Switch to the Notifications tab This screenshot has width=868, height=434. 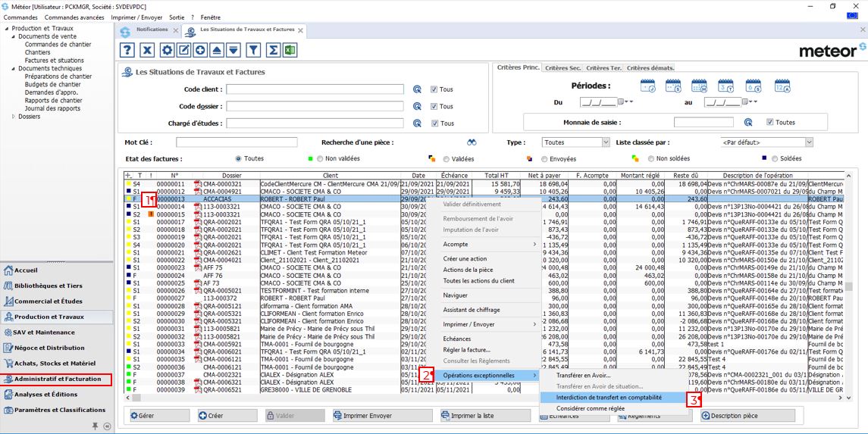point(152,30)
